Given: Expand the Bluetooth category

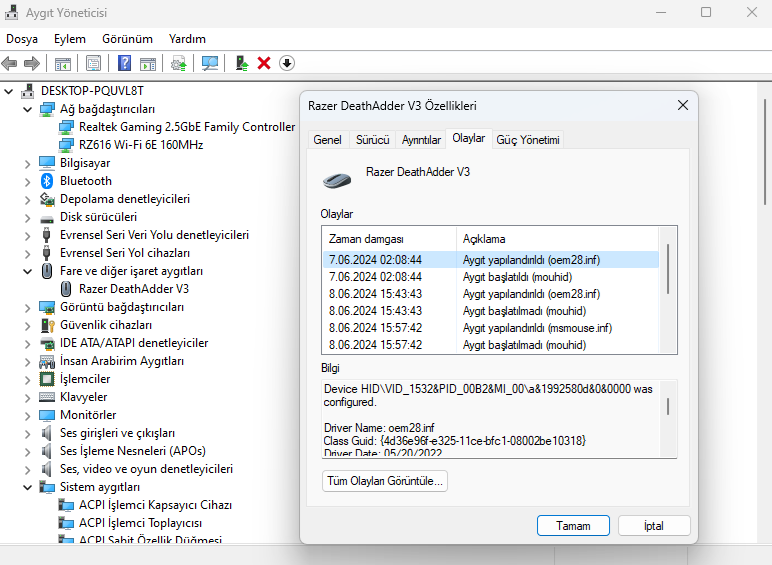Looking at the screenshot, I should click(x=28, y=182).
